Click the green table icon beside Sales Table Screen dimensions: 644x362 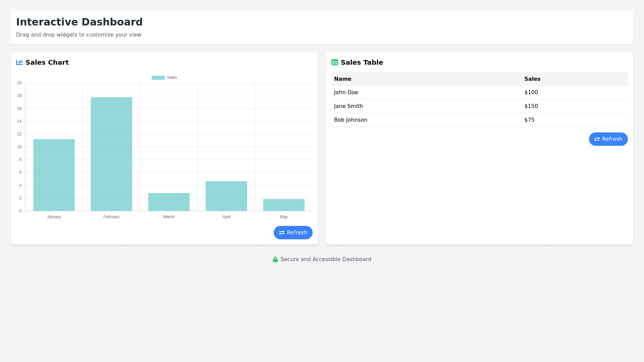coord(334,62)
